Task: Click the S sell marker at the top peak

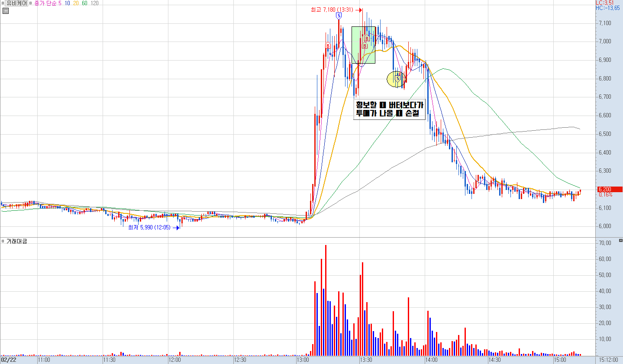Action: coord(339,16)
